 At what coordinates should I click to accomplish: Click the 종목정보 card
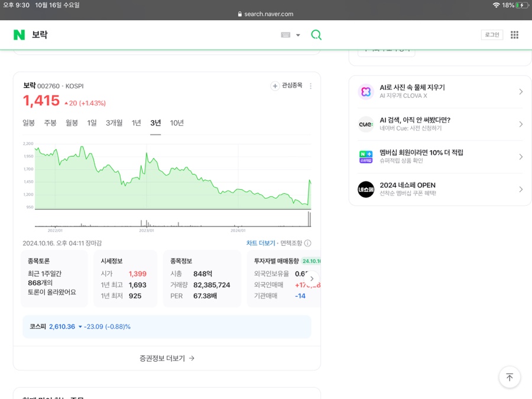202,278
